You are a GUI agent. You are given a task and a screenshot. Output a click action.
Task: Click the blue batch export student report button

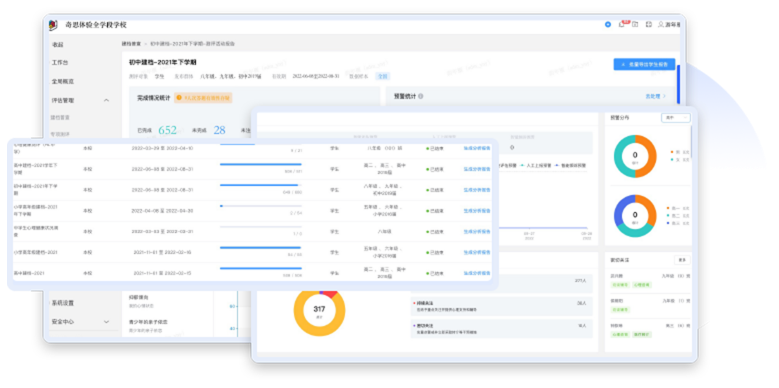pyautogui.click(x=644, y=64)
